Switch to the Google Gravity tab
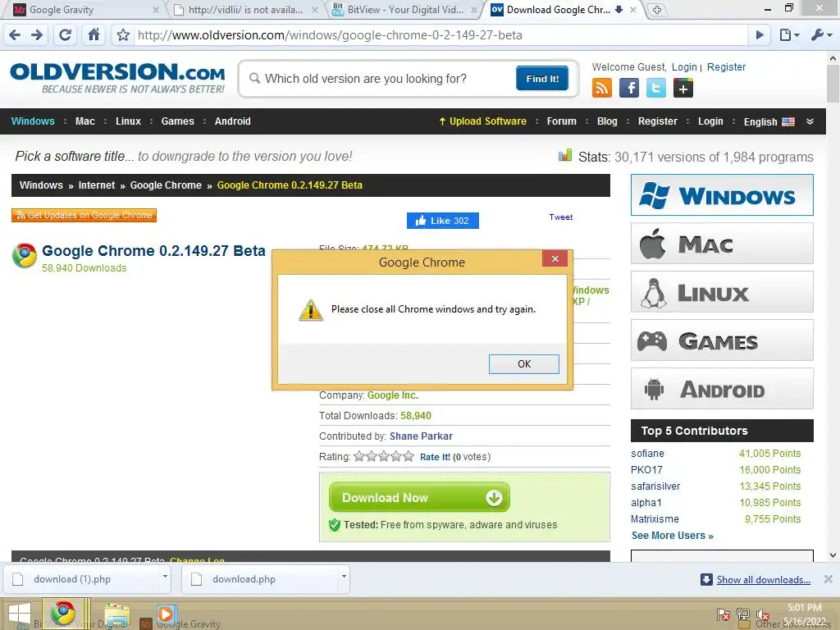The height and width of the screenshot is (630, 840). [x=81, y=10]
